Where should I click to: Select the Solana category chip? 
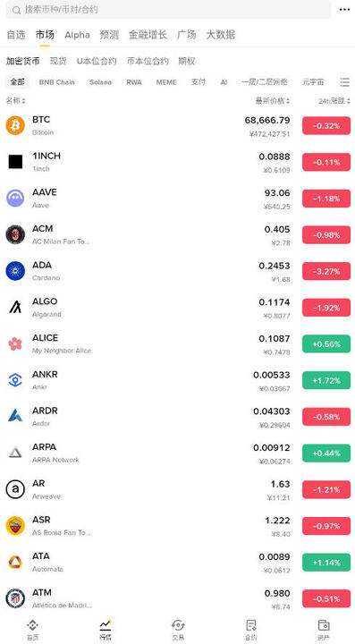tap(100, 82)
